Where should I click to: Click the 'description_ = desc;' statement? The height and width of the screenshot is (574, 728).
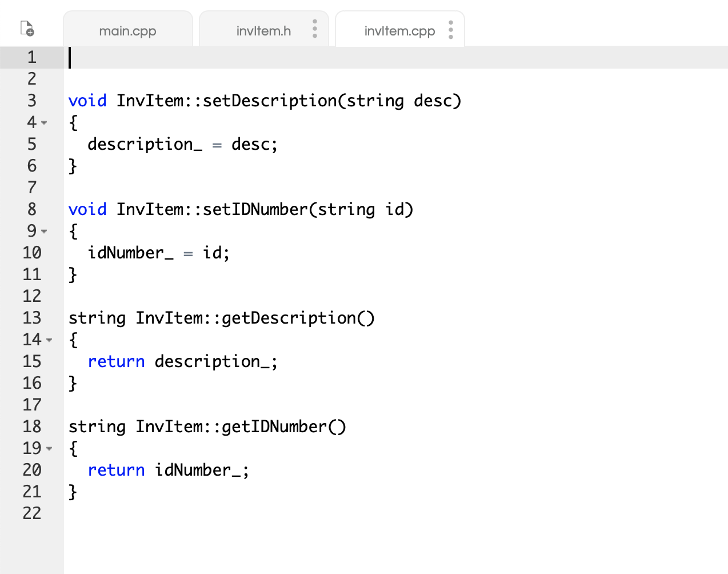[x=183, y=144]
